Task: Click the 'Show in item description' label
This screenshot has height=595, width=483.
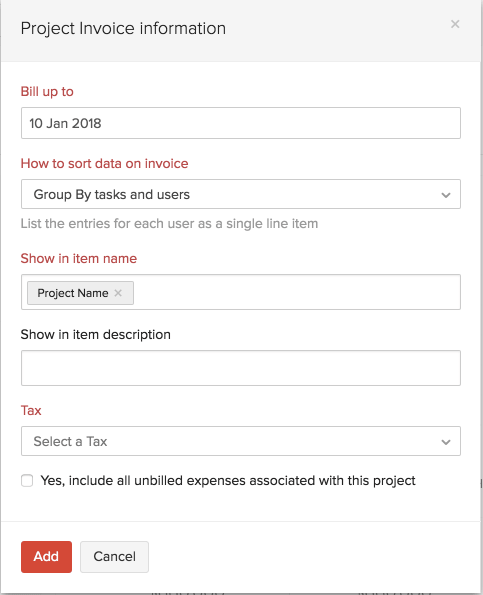Action: click(x=96, y=335)
